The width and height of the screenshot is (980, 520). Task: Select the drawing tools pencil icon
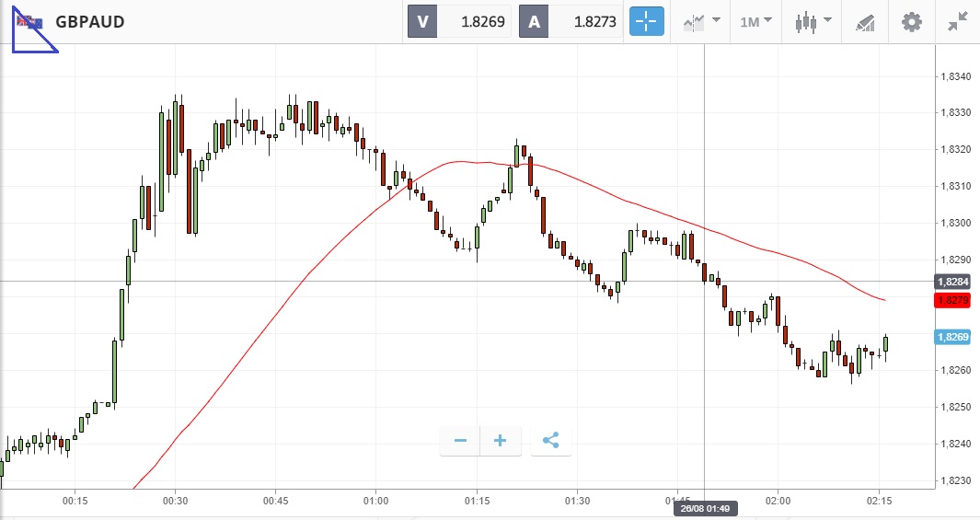coord(865,21)
